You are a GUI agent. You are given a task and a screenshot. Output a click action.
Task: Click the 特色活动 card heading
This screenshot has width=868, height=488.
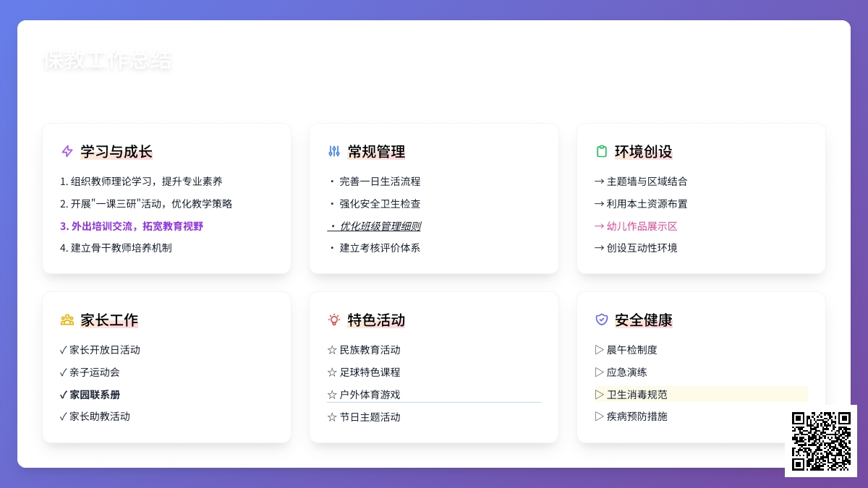(376, 320)
